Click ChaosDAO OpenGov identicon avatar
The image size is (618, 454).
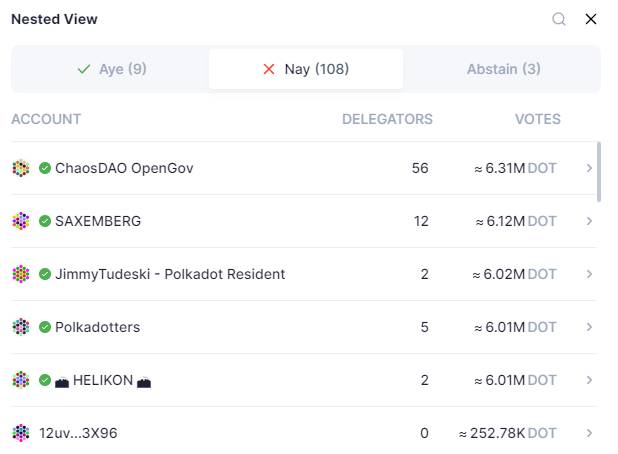pyautogui.click(x=21, y=168)
